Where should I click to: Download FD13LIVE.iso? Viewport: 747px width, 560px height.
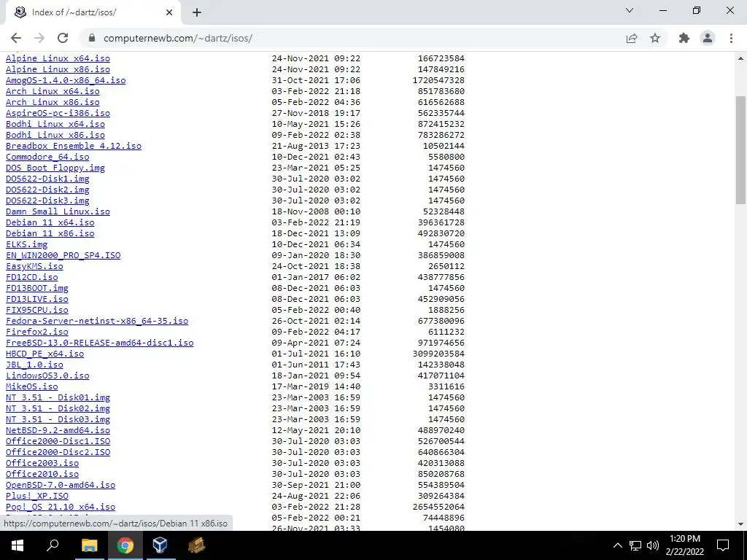[x=36, y=299]
